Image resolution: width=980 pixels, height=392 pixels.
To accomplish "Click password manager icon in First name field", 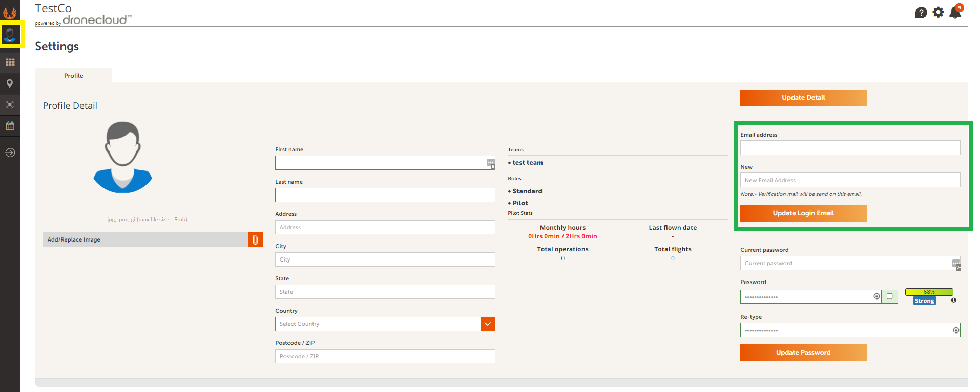I will click(491, 163).
